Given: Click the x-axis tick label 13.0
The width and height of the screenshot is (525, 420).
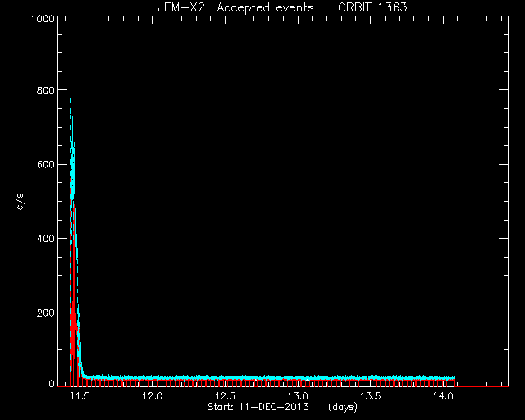Looking at the screenshot, I should [298, 396].
